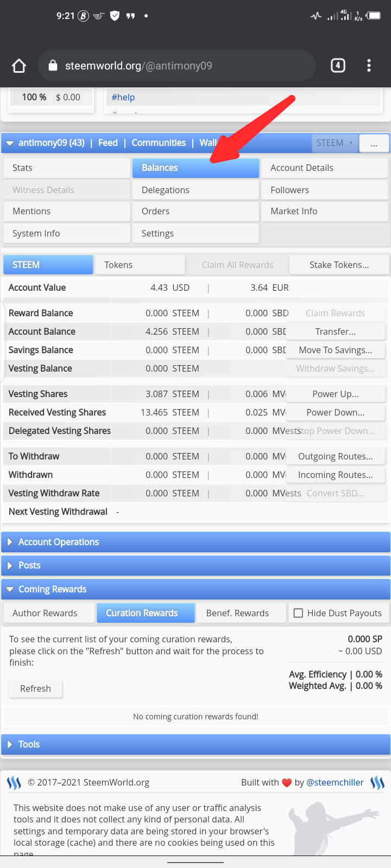Viewport: 391px width, 868px height.
Task: Open the Orders tab
Action: (x=195, y=211)
